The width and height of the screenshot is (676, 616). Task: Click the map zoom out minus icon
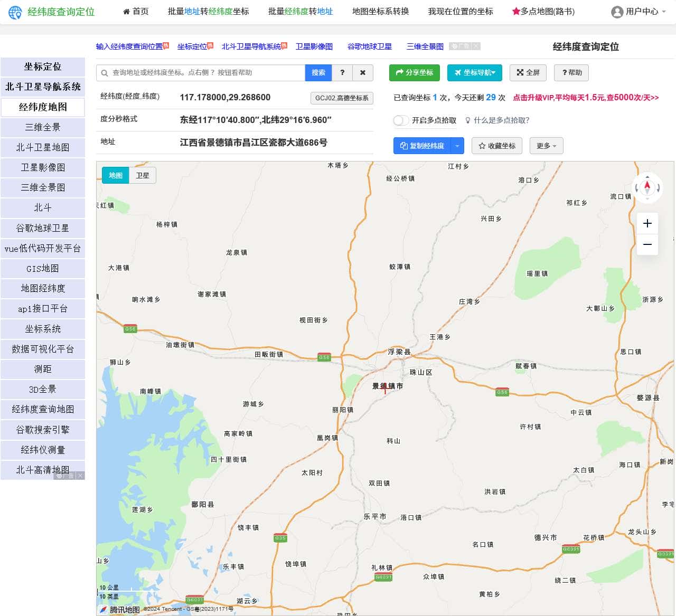tap(647, 244)
